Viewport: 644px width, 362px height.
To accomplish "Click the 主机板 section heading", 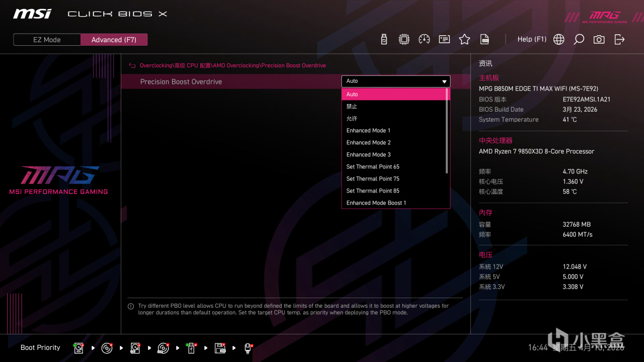I will click(x=489, y=78).
